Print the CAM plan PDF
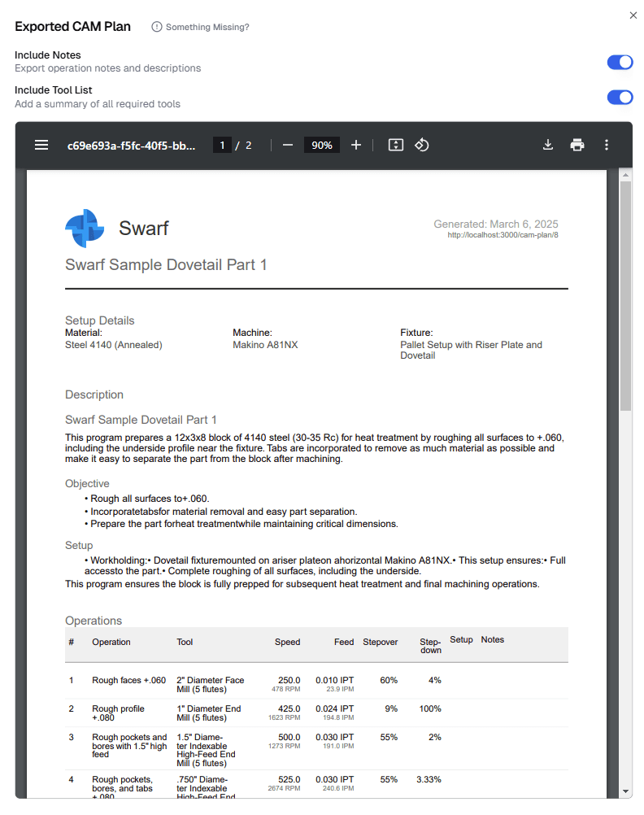This screenshot has height=815, width=644. tap(577, 145)
